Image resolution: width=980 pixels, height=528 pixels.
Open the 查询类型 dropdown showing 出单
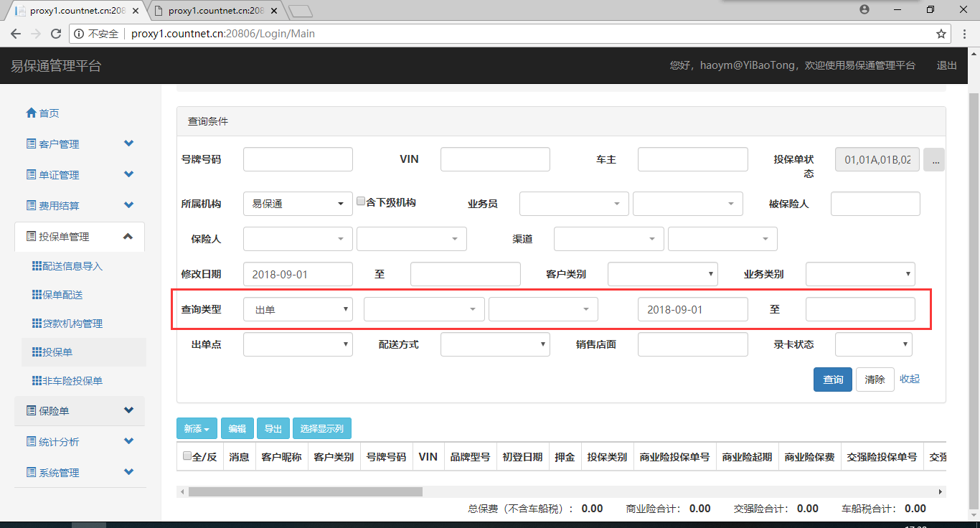click(298, 309)
